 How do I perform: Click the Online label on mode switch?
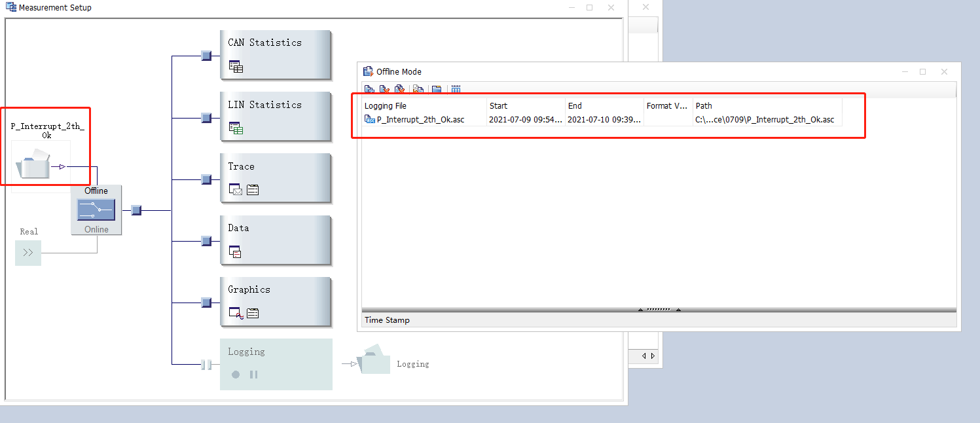96,229
